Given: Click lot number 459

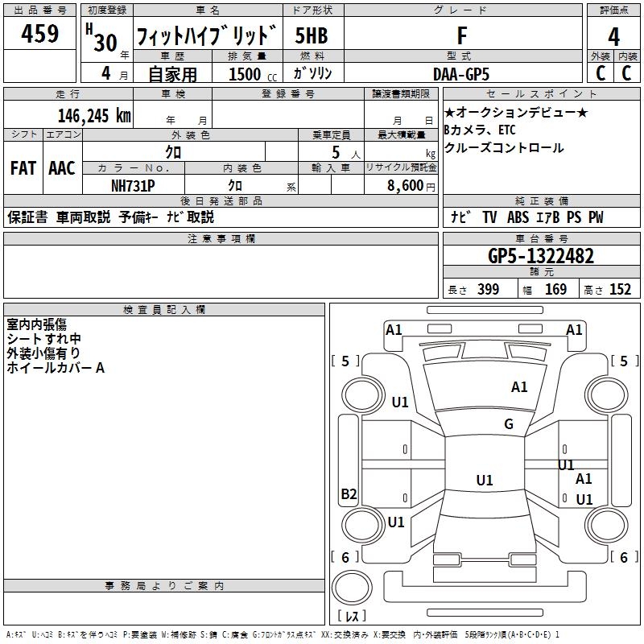Looking at the screenshot, I should (41, 35).
